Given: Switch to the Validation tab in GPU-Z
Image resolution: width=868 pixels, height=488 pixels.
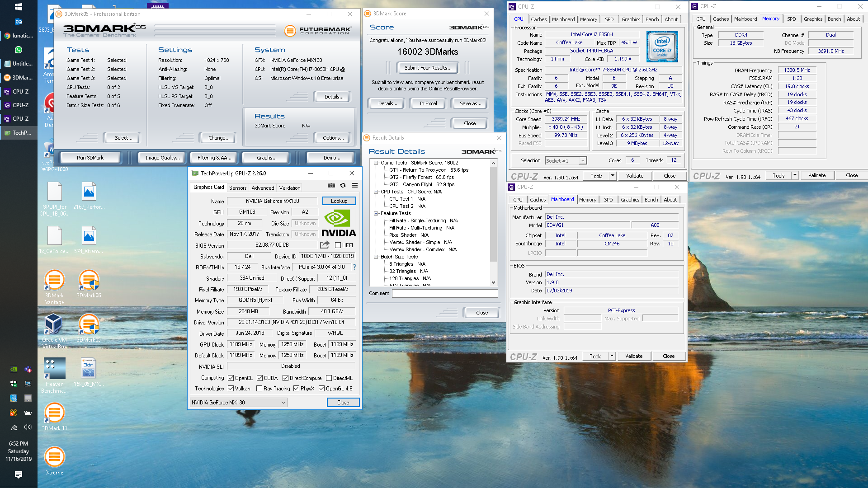Looking at the screenshot, I should (x=290, y=188).
